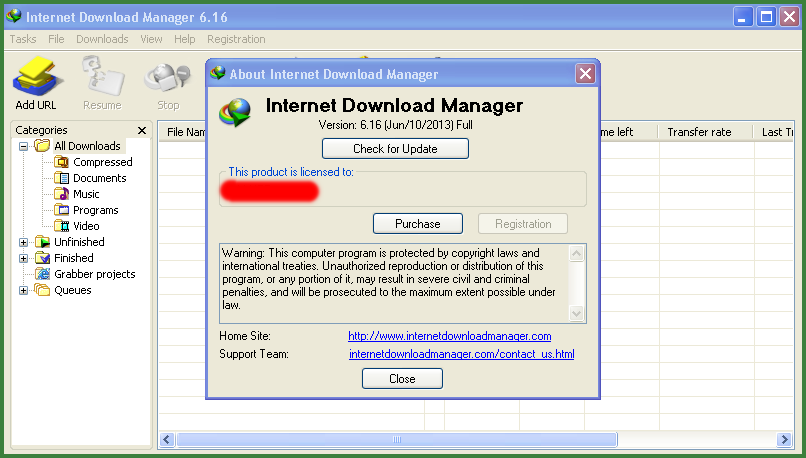Screen dimensions: 806x458
Task: Click the Queues folder icon
Action: [x=42, y=290]
